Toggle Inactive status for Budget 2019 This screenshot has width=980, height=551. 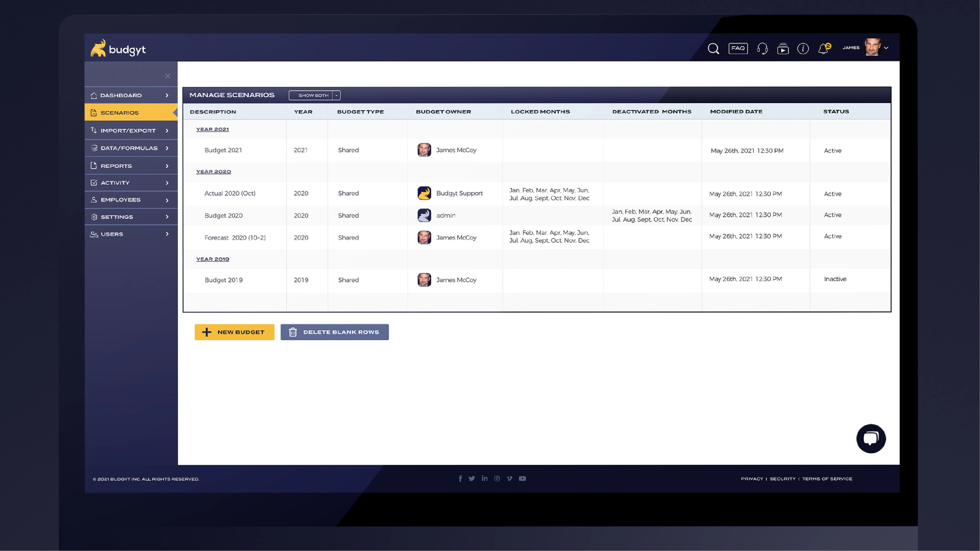[x=835, y=280]
